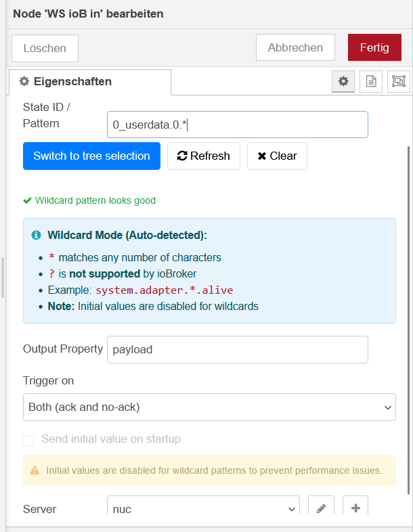Clear the State ID pattern

click(x=277, y=156)
